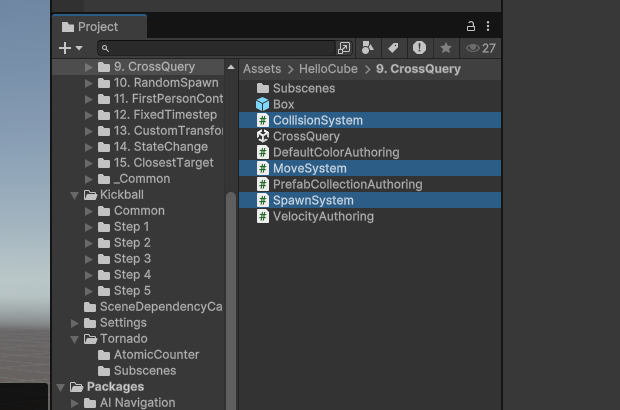
Task: Collapse the Packages root
Action: coord(60,387)
